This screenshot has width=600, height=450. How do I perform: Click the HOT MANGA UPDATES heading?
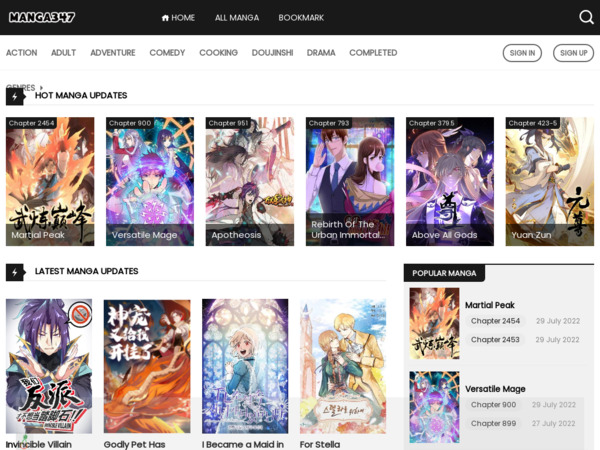coord(81,95)
